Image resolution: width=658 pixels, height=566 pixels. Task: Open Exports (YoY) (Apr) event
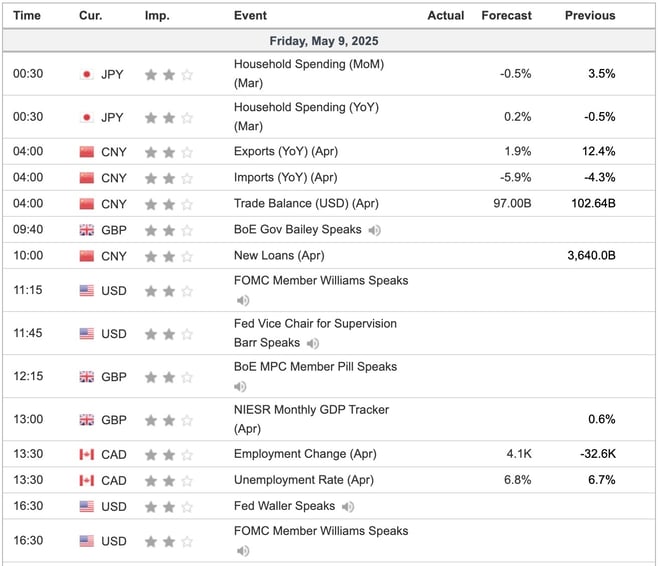(x=286, y=151)
